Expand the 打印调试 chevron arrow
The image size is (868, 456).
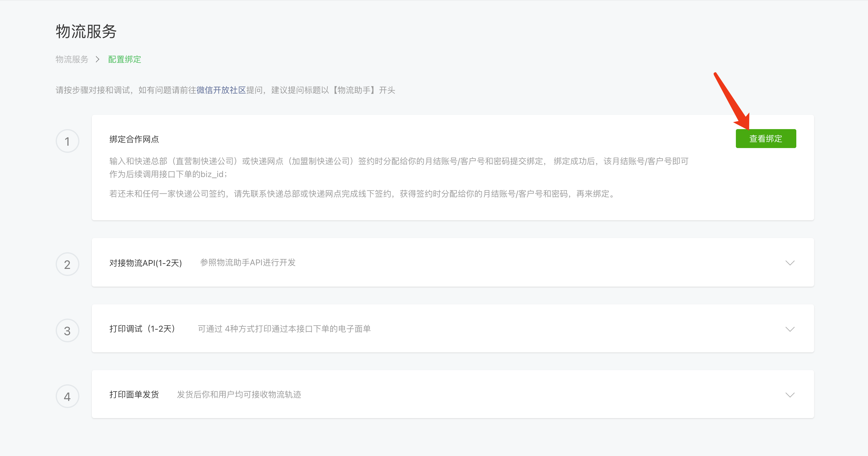tap(790, 329)
